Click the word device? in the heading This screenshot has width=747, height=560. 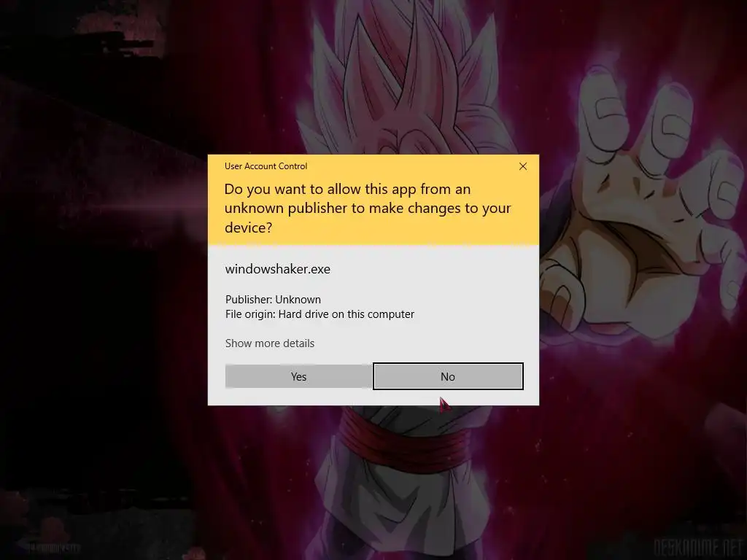[248, 227]
